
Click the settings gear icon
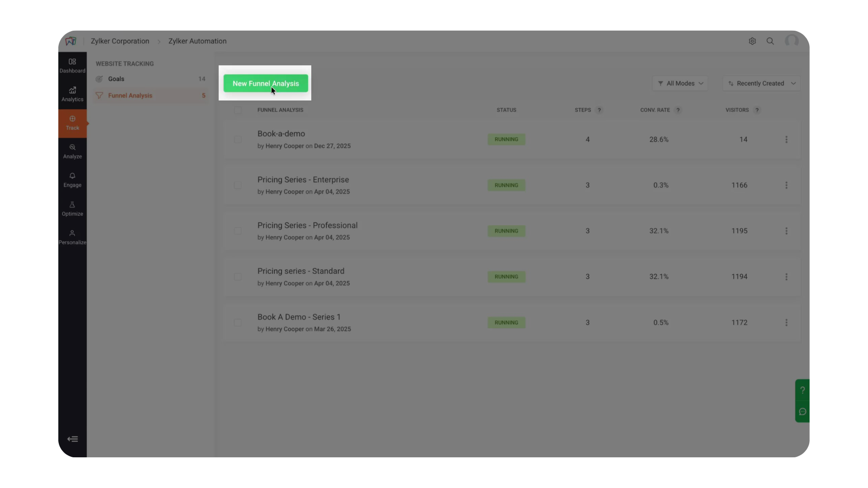pos(752,41)
